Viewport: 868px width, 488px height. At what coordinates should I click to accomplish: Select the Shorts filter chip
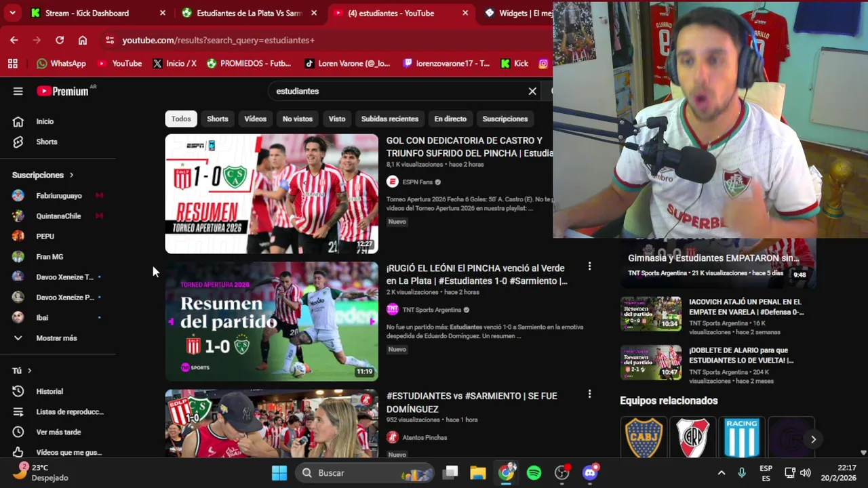[217, 119]
